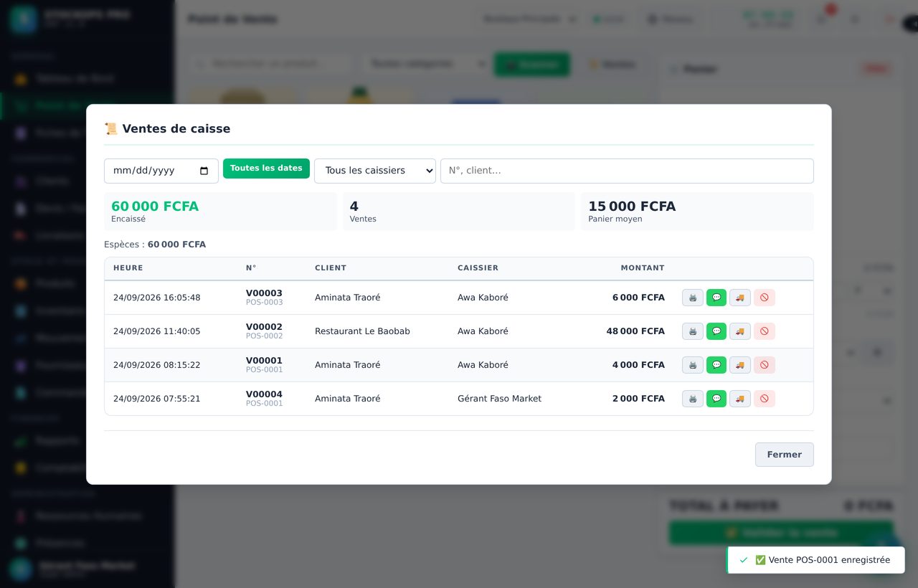The height and width of the screenshot is (588, 918).
Task: Focus the "N°, client…" search field
Action: [x=627, y=171]
